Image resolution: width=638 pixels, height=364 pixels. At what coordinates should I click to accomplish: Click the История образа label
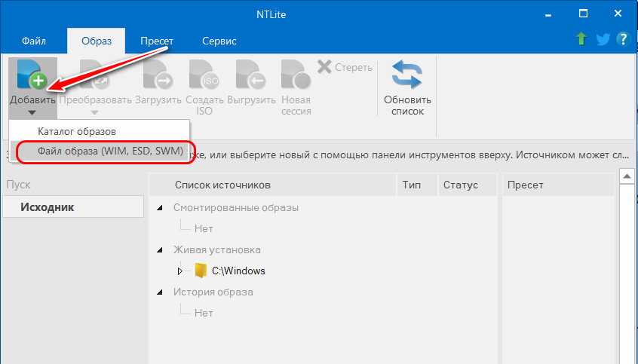pos(213,292)
